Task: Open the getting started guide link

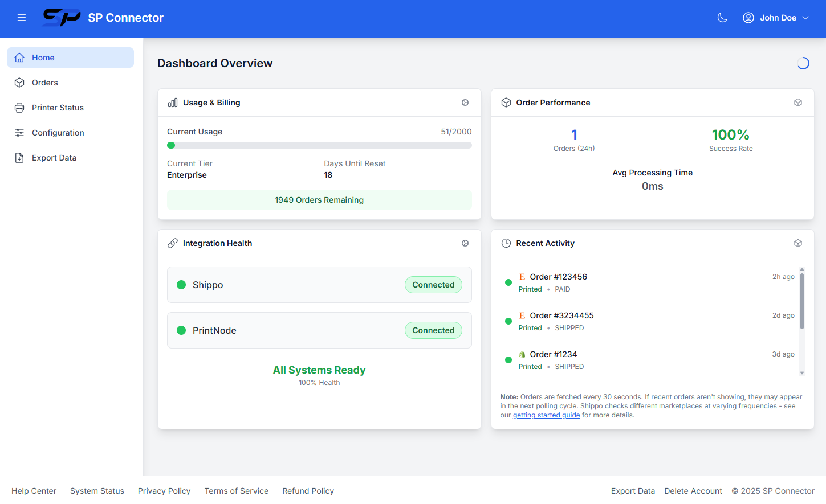Action: click(x=546, y=415)
